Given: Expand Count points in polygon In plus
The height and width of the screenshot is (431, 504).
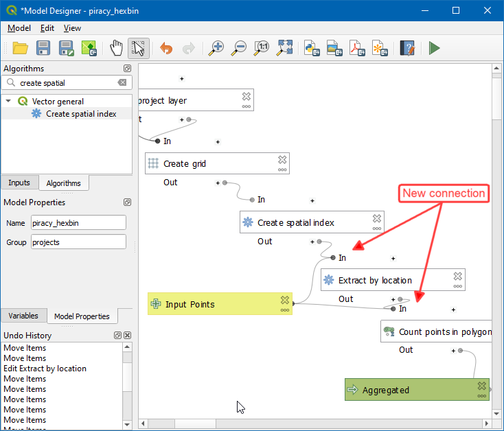Looking at the screenshot, I should pos(453,310).
